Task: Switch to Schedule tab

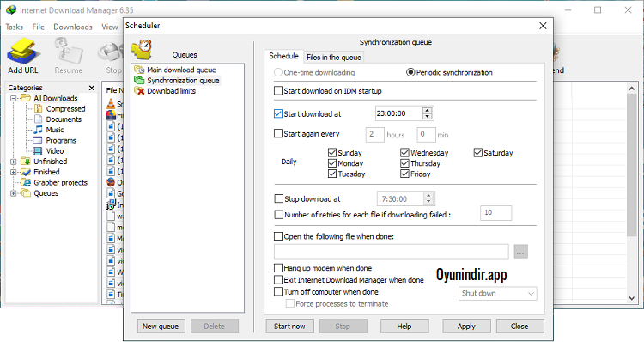Action: pos(283,56)
